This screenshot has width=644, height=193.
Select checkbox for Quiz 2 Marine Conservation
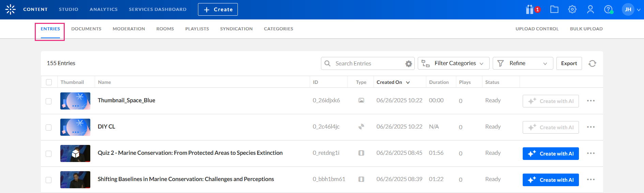(49, 154)
